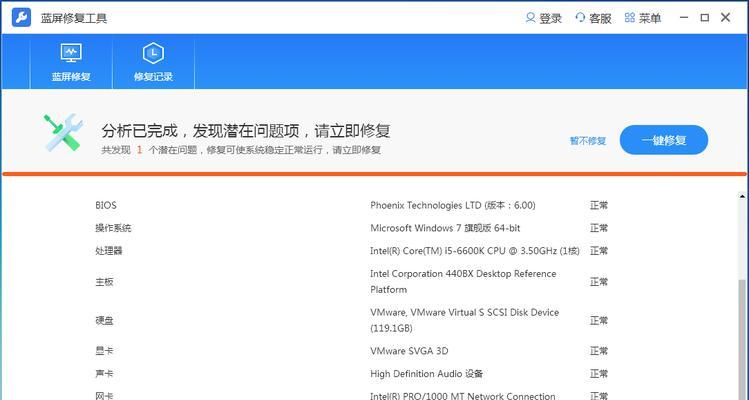This screenshot has height=400, width=749.
Task: Open the 菜单 menu
Action: click(x=643, y=18)
